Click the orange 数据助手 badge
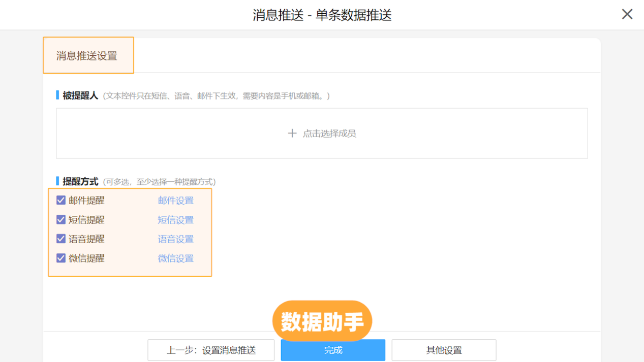 pyautogui.click(x=322, y=321)
